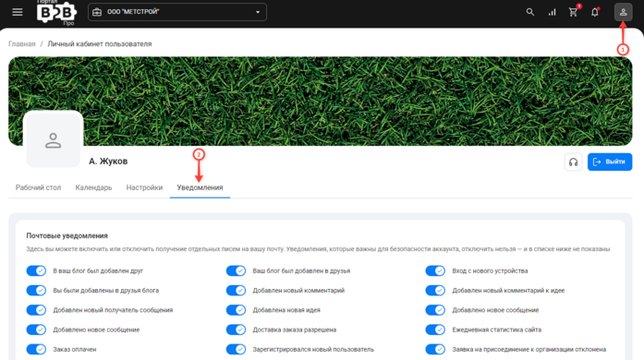Open the notifications bell icon

coord(595,12)
